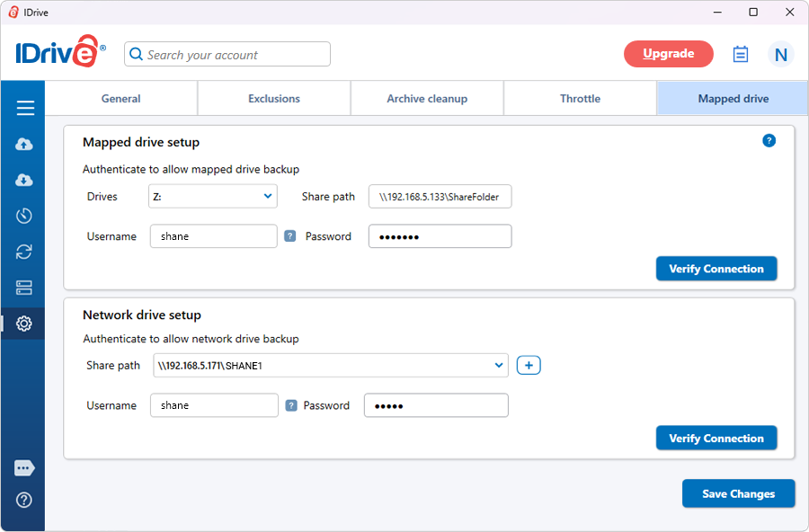Screen dimensions: 809x532
Task: Click the chat feedback icon in the sidebar
Action: [24, 468]
